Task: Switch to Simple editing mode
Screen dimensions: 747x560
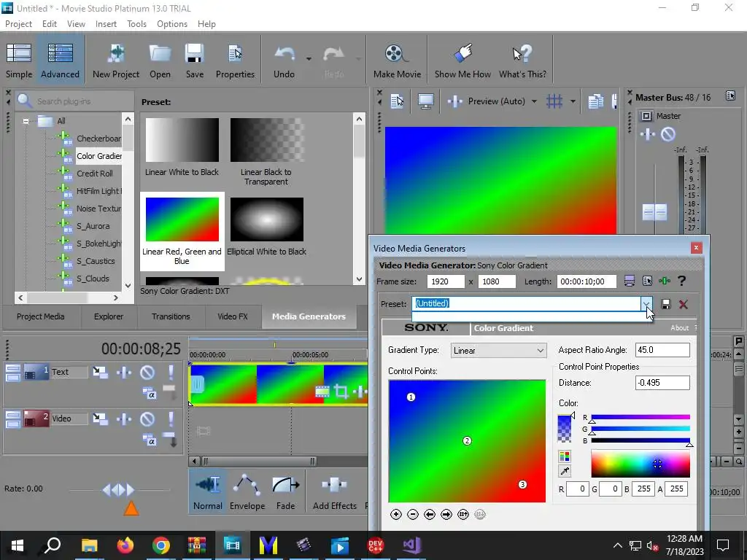Action: click(x=19, y=61)
